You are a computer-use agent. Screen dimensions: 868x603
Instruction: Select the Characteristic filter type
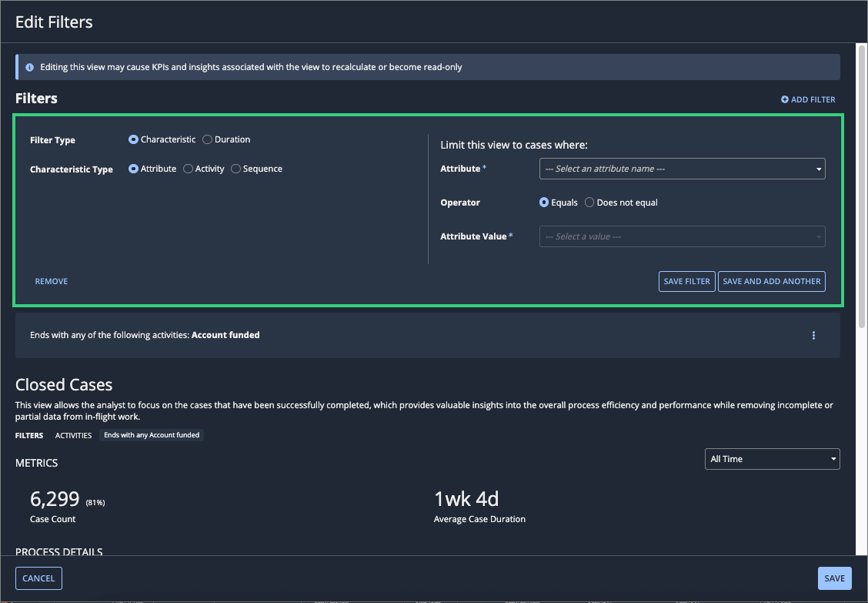coord(133,139)
